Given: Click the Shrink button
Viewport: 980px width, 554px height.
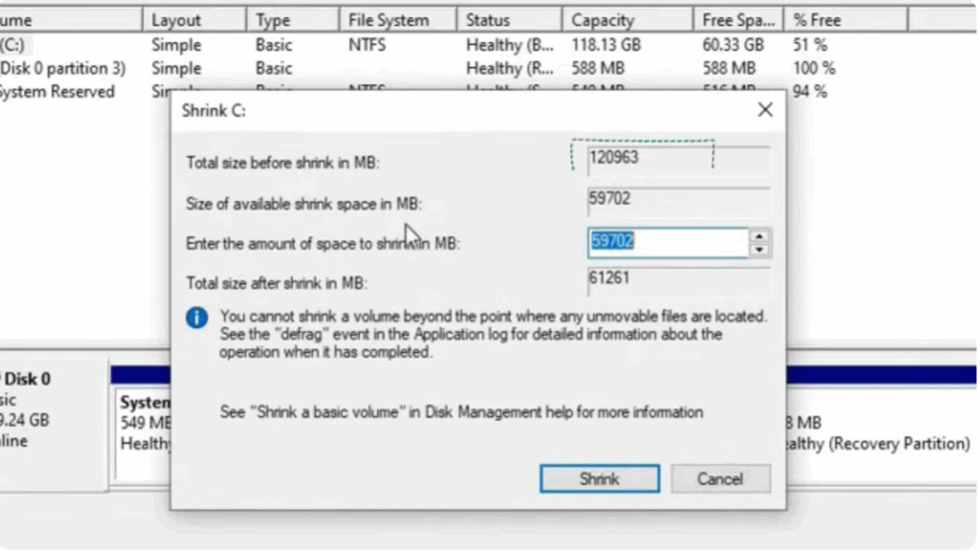Looking at the screenshot, I should 599,478.
